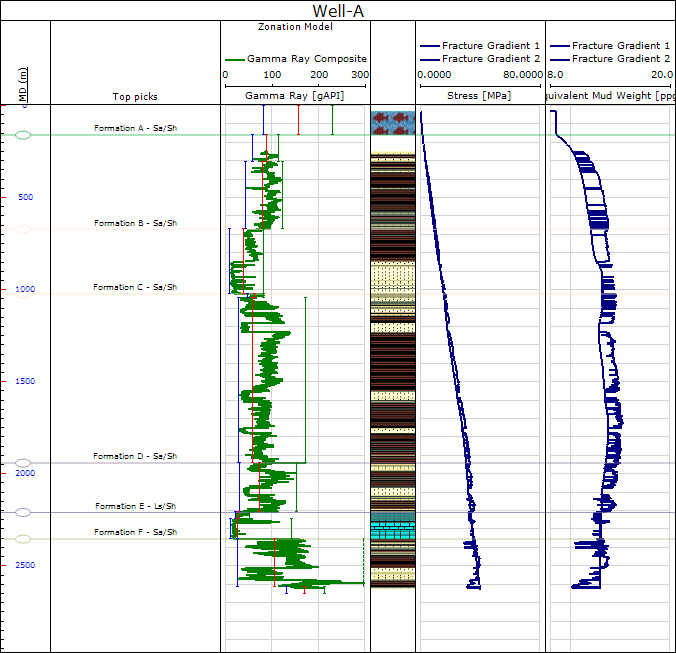The image size is (676, 653).
Task: Click the Formation E top marker oval
Action: pyautogui.click(x=23, y=513)
